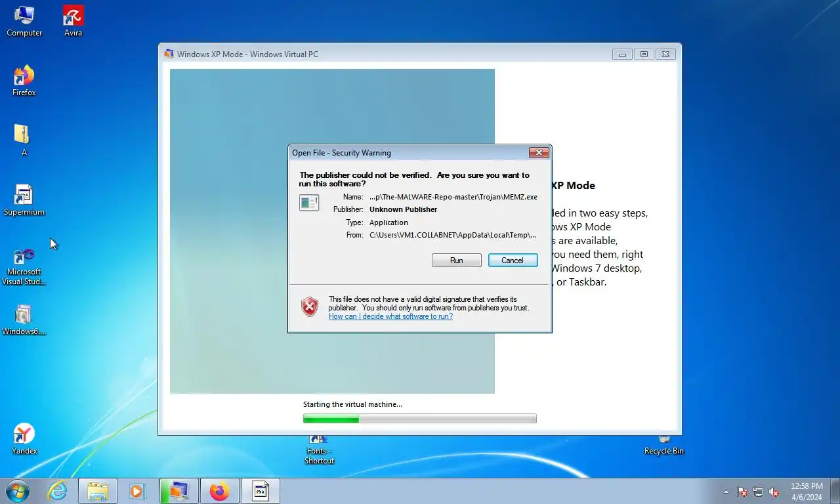Click the 'Unknown Publisher' text
Screen dimensions: 840x504
pos(403,209)
